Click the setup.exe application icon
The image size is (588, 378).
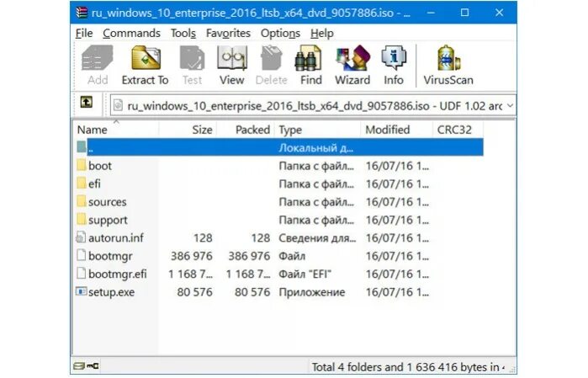[x=81, y=291]
